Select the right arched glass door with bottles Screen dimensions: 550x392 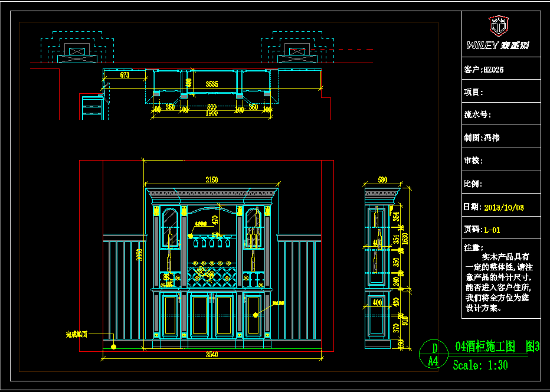(253, 227)
